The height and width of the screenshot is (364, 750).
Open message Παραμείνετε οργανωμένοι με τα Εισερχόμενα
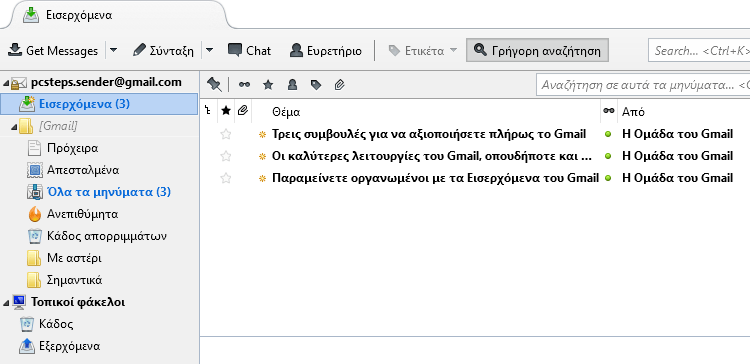435,178
